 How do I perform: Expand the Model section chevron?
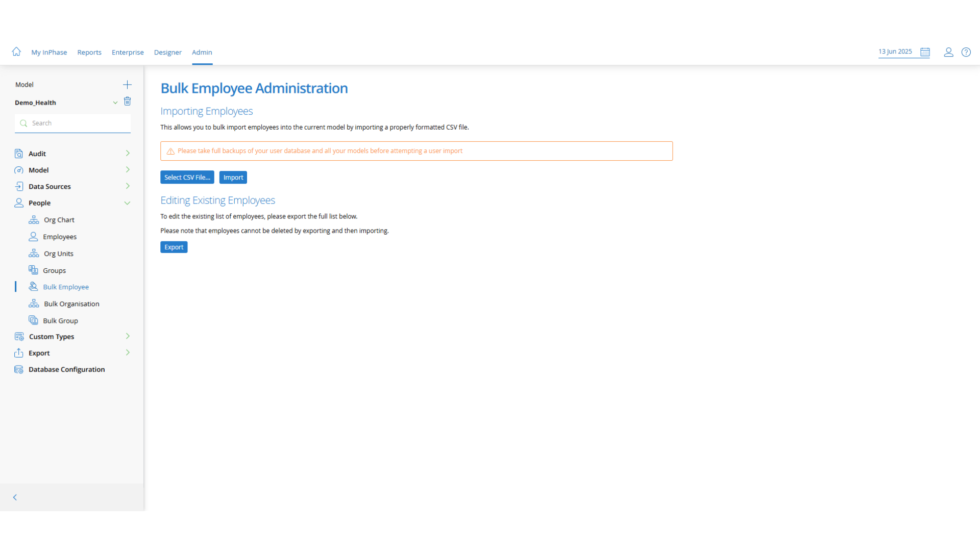[x=128, y=169]
